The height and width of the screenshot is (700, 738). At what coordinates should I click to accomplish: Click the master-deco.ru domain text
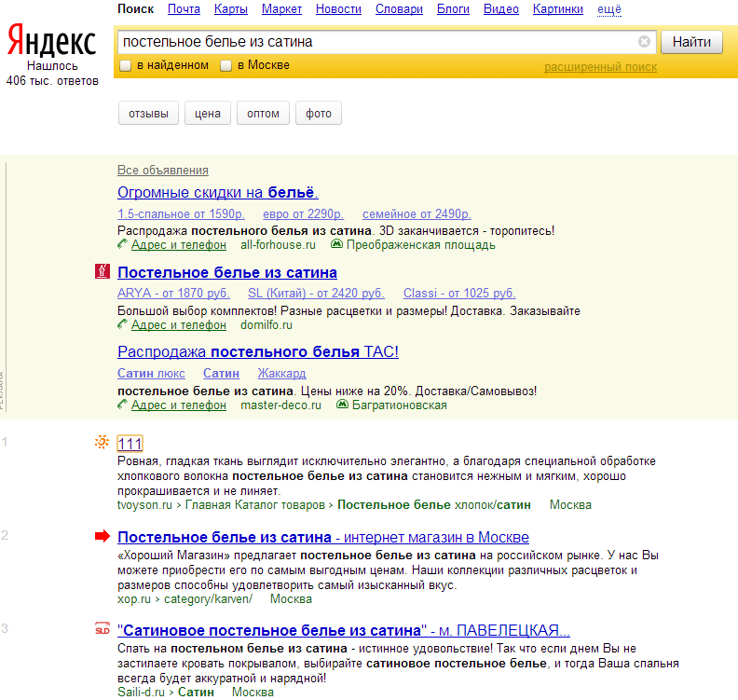[x=281, y=405]
